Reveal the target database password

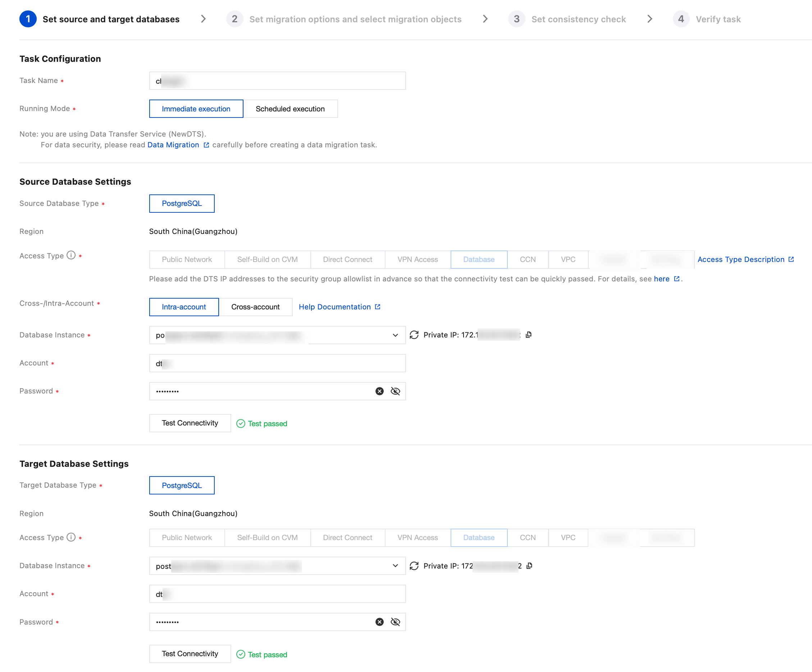coord(395,622)
